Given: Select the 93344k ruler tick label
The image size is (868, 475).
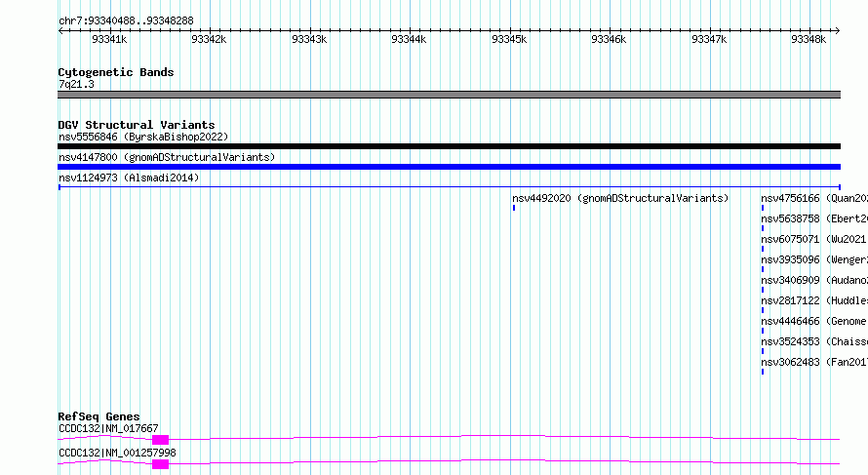Looking at the screenshot, I should click(409, 39).
